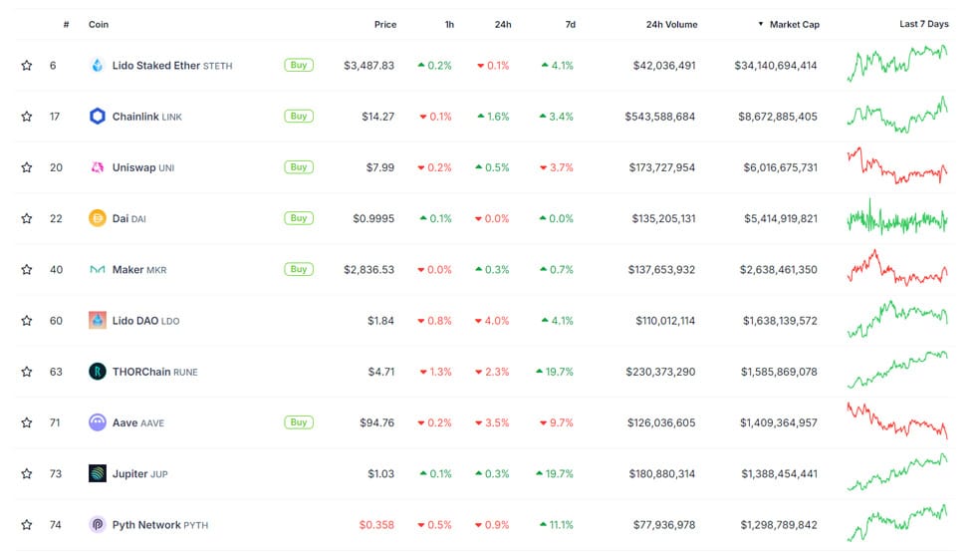Click Dai price $0.9995
Viewport: 980px width, 552px height.
pyautogui.click(x=373, y=219)
